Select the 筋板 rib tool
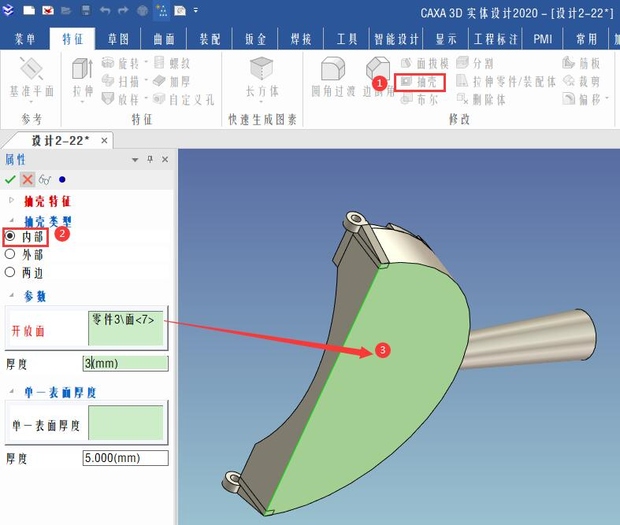Viewport: 620px width, 525px height. (x=581, y=63)
